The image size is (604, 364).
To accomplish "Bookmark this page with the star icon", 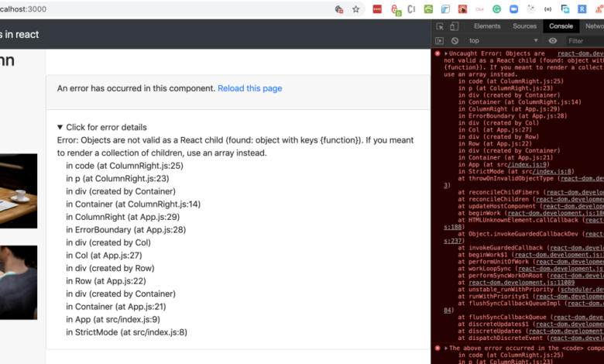I will coord(356,9).
